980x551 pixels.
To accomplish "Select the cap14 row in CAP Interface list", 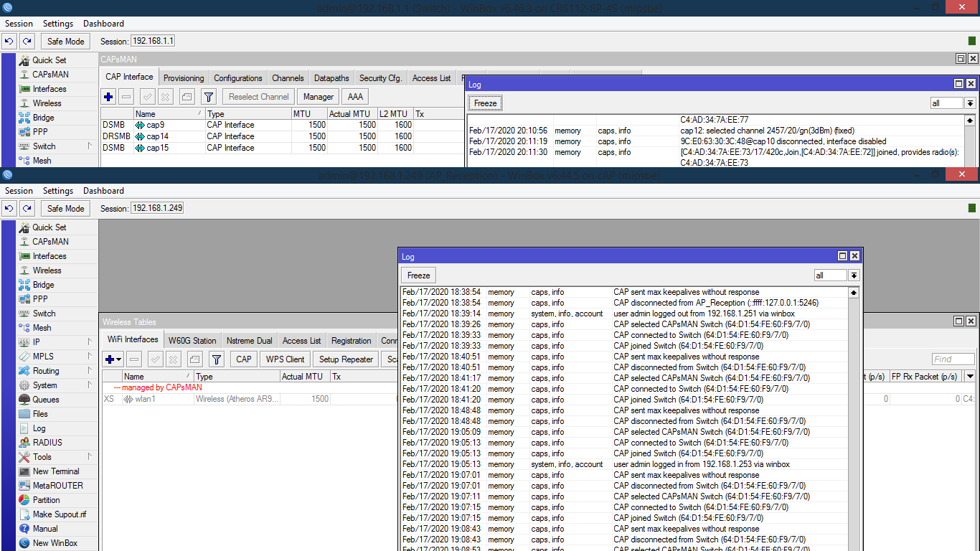I will tap(283, 136).
